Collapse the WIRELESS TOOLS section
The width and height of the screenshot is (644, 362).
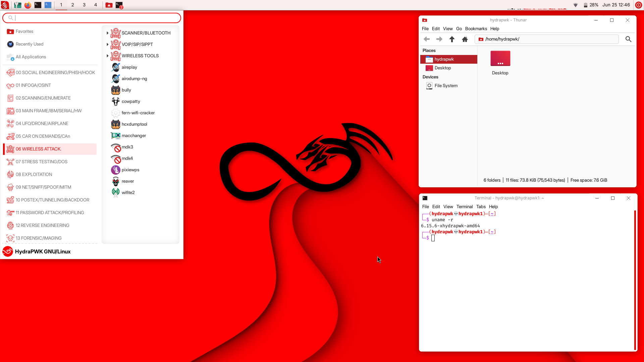point(108,56)
